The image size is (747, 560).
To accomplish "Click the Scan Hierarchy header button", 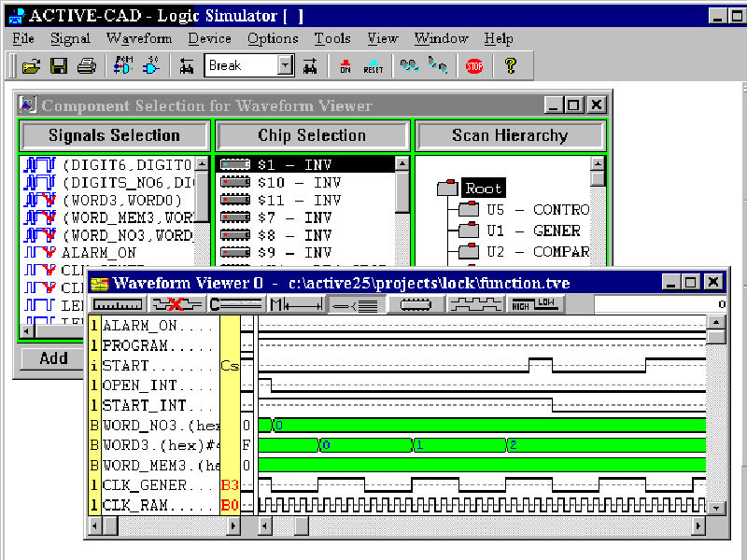I will click(x=510, y=135).
